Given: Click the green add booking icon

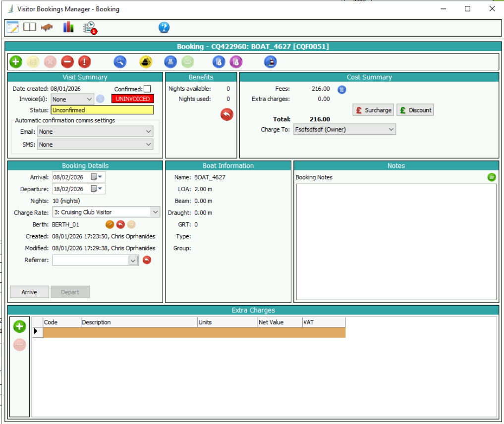Looking at the screenshot, I should click(x=16, y=62).
